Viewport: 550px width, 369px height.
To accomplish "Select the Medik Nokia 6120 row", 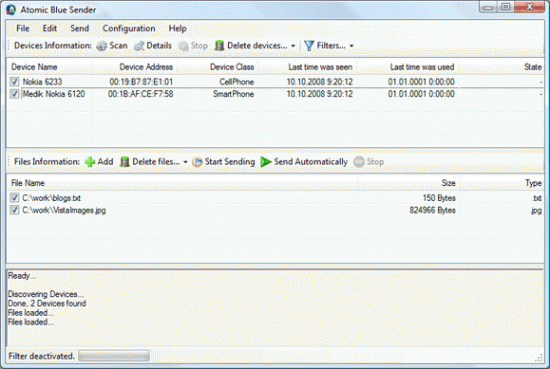I will pos(275,94).
